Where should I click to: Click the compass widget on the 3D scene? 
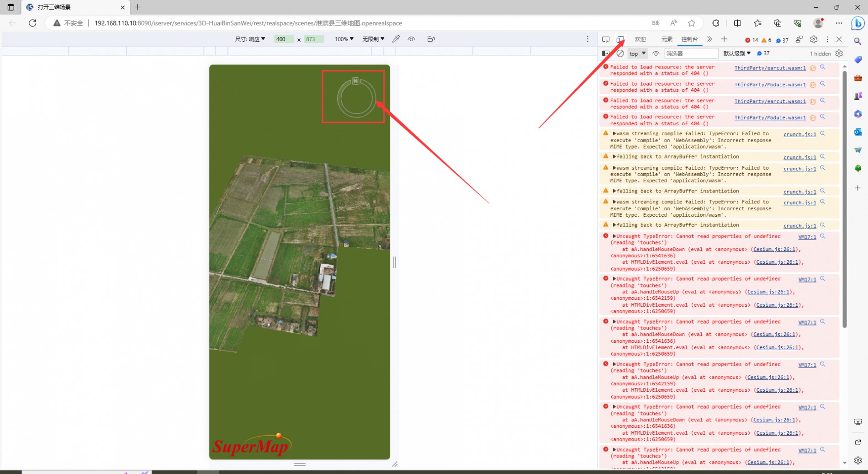pos(356,97)
